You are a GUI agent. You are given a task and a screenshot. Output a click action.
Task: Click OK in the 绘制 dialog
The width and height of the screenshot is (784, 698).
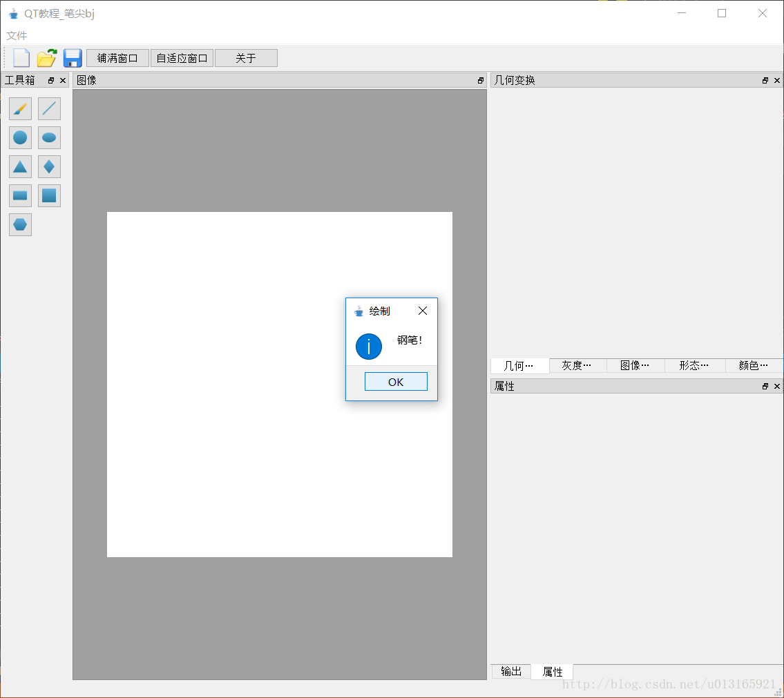point(396,382)
